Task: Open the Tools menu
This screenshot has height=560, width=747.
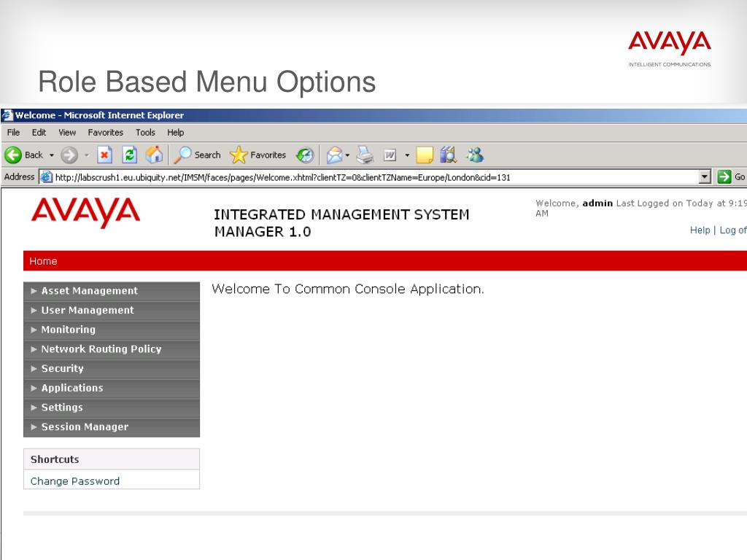Action: click(145, 133)
